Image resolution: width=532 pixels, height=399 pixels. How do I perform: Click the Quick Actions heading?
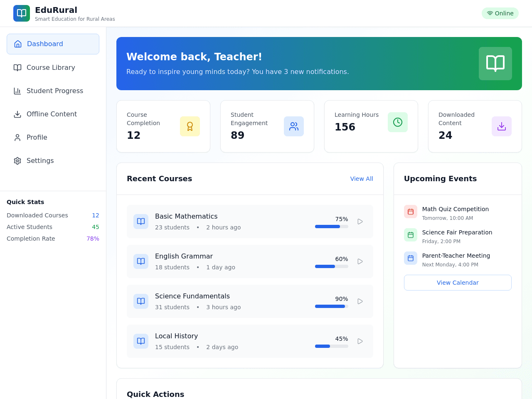tap(155, 394)
